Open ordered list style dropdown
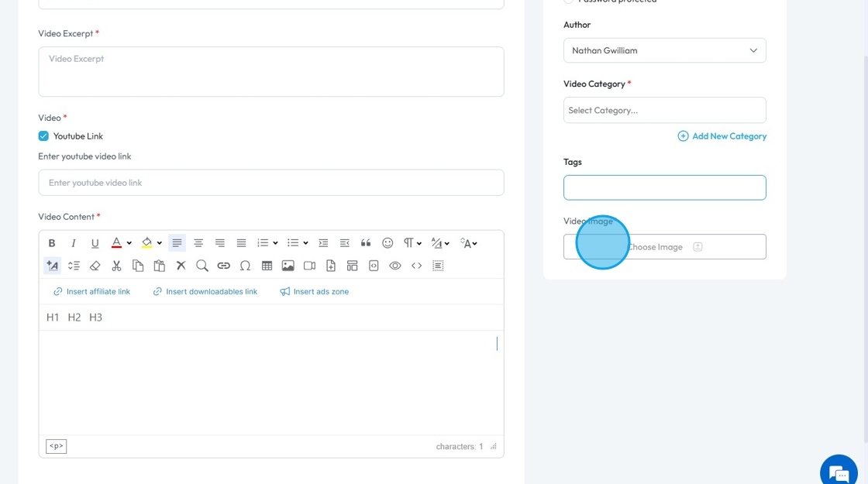This screenshot has width=868, height=484. (x=275, y=243)
